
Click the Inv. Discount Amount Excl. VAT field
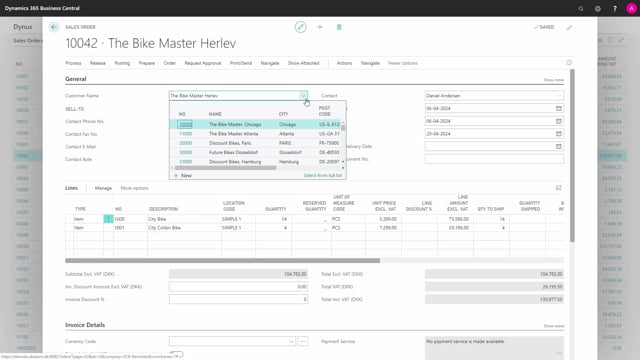238,287
